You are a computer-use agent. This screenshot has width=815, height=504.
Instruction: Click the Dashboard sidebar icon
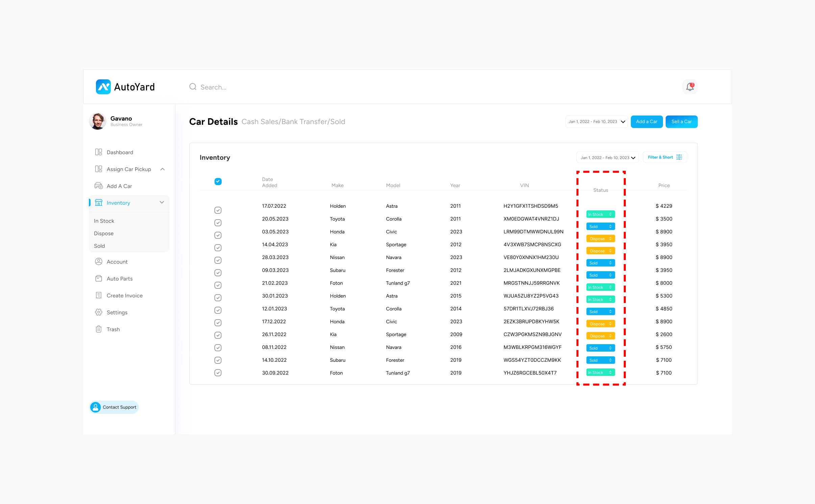click(98, 152)
